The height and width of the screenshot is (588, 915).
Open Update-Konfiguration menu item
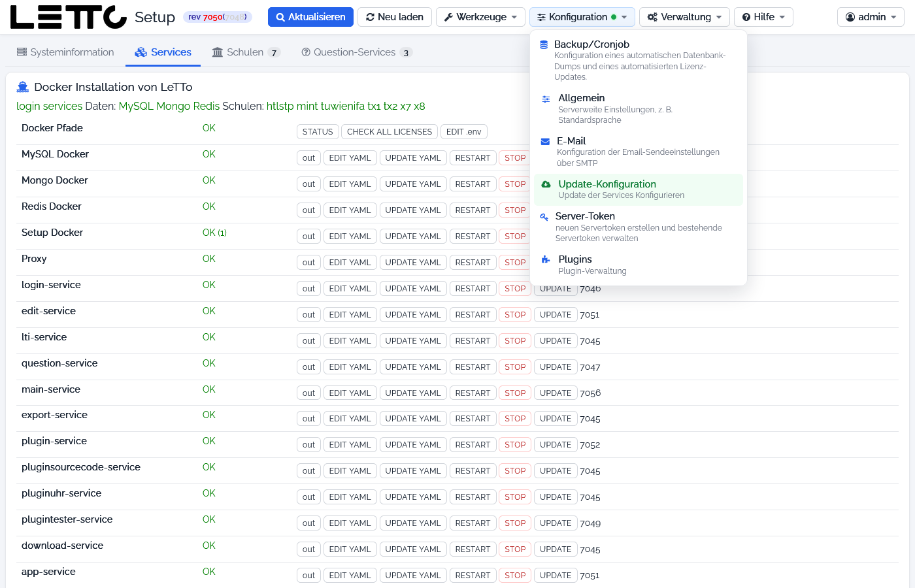tap(639, 189)
